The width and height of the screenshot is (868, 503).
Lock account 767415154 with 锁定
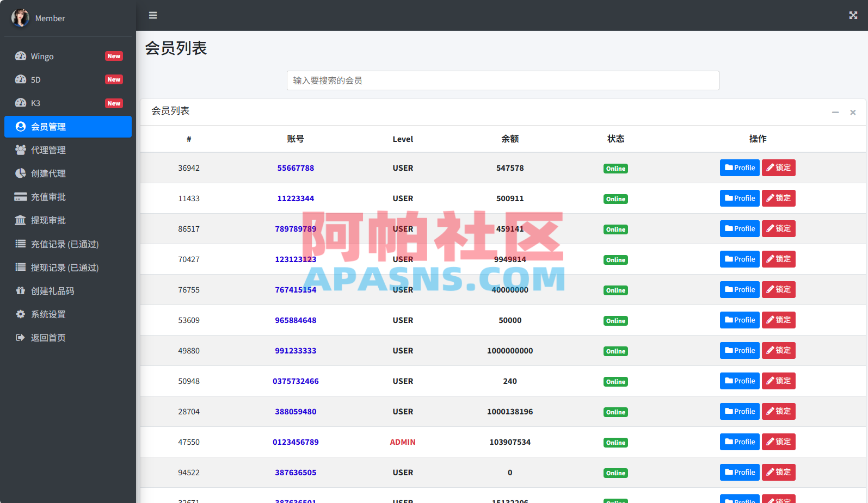(x=778, y=290)
